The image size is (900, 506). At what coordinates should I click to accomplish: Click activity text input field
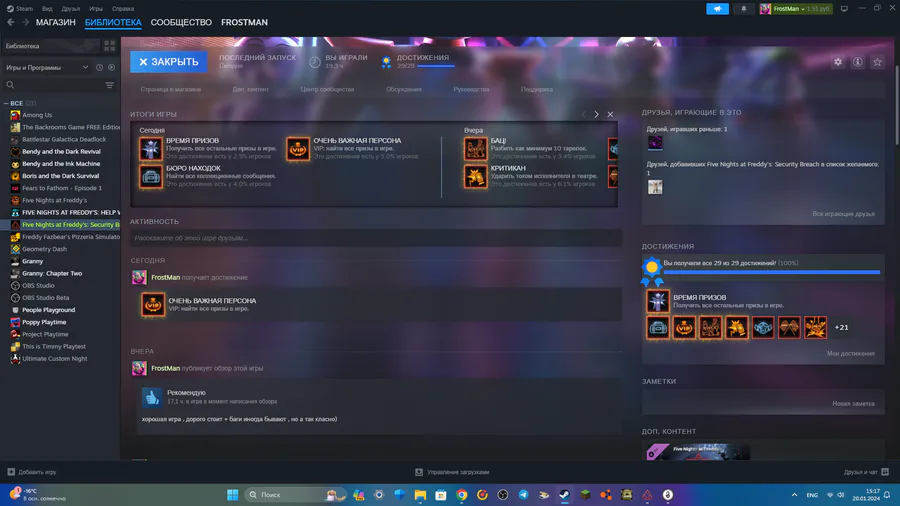tap(376, 238)
